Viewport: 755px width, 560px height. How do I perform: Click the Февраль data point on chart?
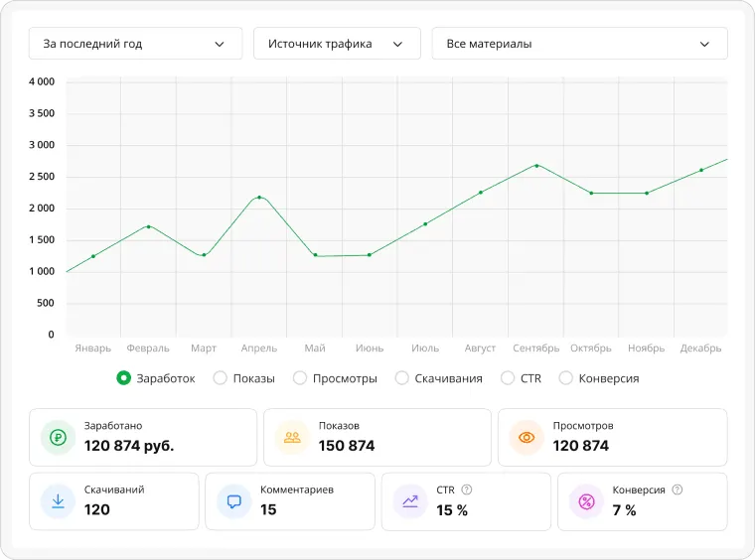148,226
